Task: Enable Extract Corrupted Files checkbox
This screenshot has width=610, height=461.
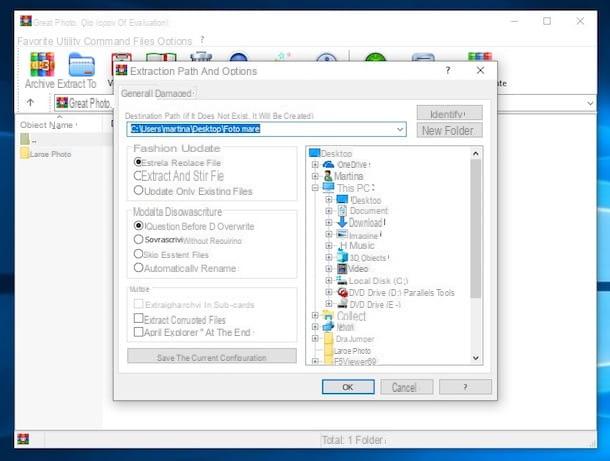Action: (x=138, y=318)
